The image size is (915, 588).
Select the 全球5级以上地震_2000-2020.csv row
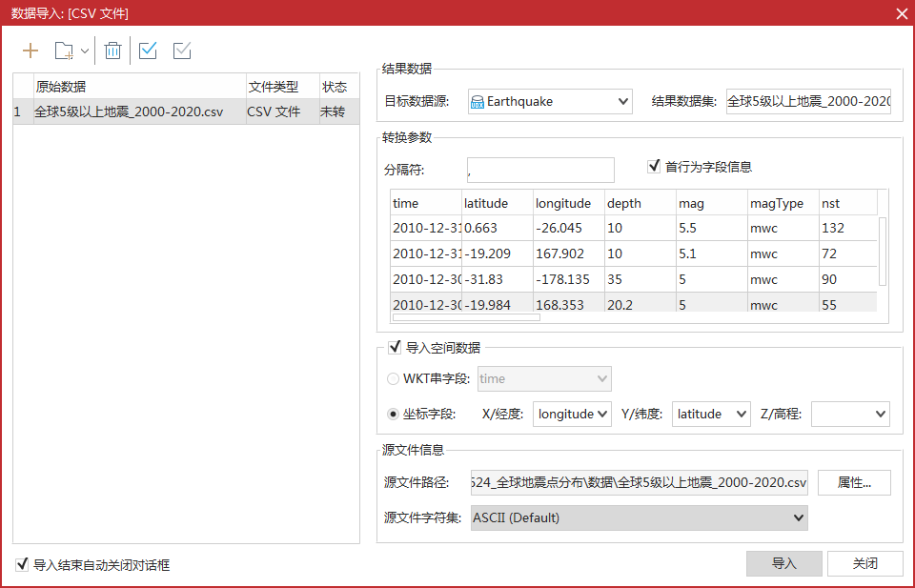pyautogui.click(x=186, y=112)
